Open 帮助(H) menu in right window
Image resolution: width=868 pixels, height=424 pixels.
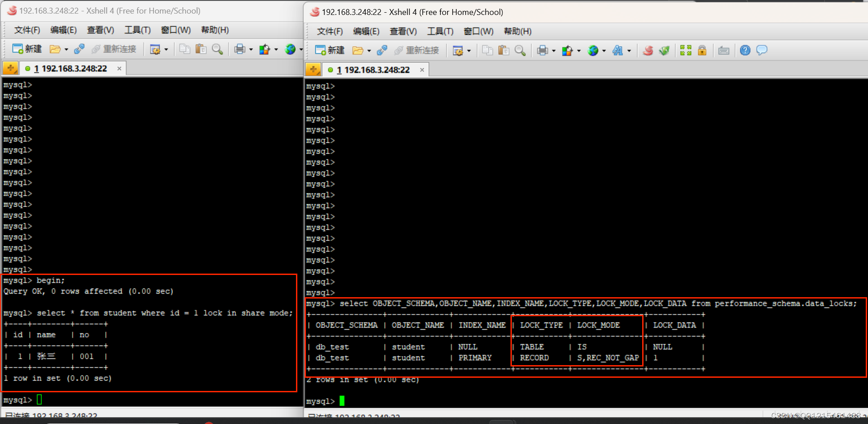click(x=518, y=31)
